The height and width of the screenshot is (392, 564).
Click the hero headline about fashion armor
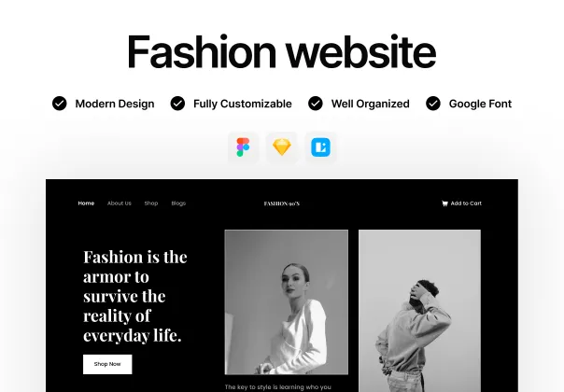click(x=135, y=296)
